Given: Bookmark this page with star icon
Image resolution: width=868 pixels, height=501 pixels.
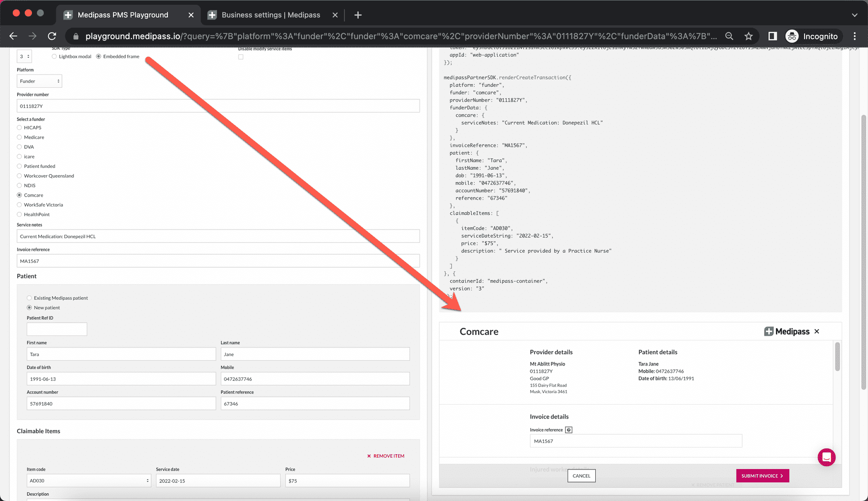Looking at the screenshot, I should [x=749, y=36].
